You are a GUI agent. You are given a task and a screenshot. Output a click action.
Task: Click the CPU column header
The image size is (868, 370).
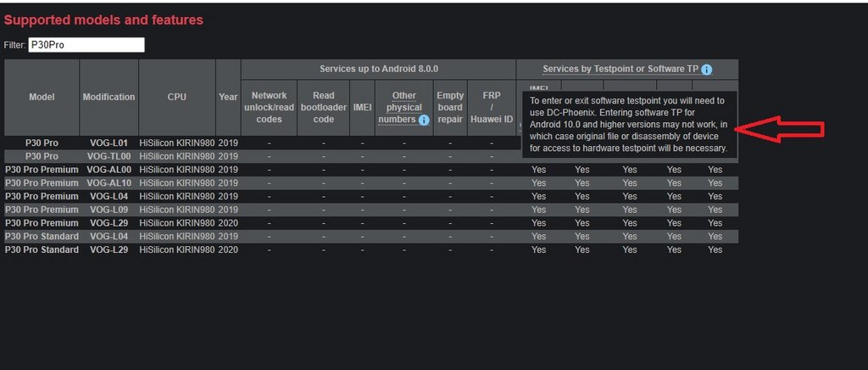coord(177,97)
